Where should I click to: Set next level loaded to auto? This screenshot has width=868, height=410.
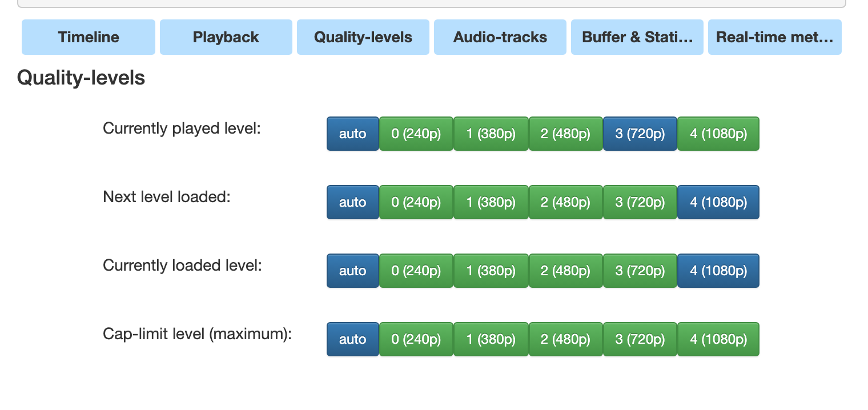pos(352,202)
